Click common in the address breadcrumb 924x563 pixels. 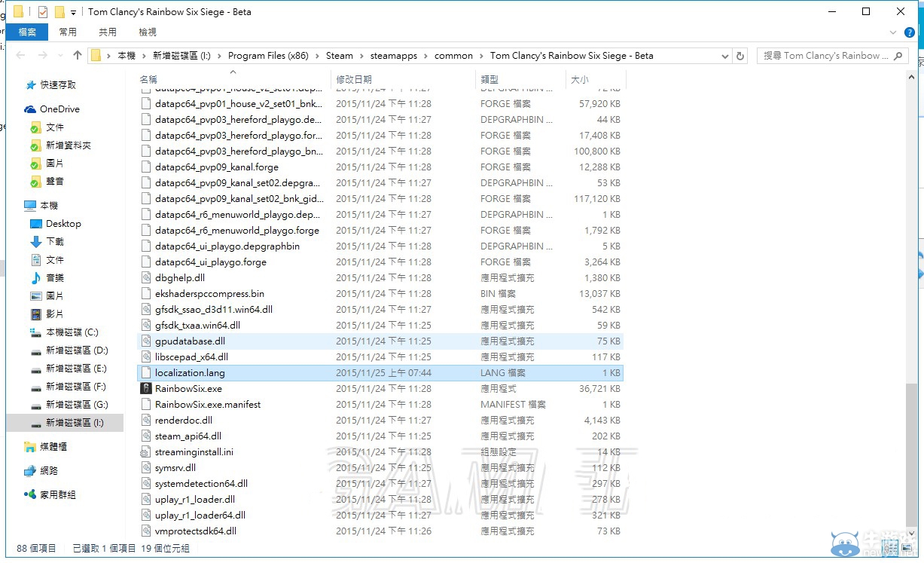pyautogui.click(x=453, y=56)
